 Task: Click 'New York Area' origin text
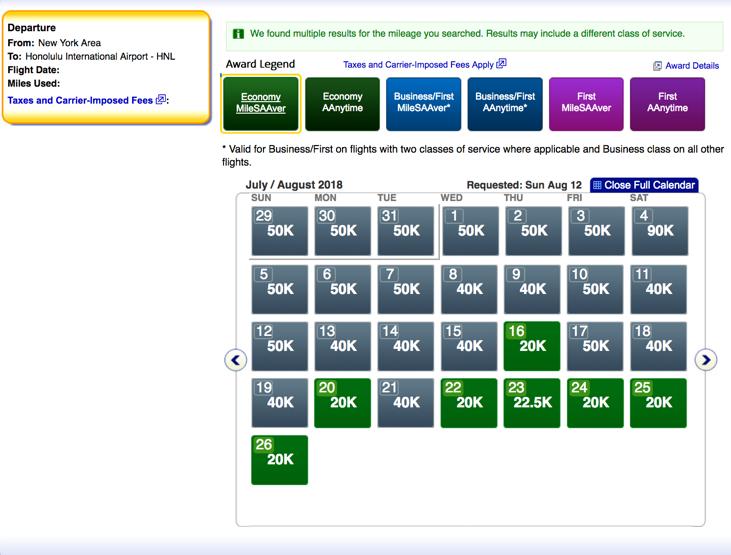pos(69,43)
